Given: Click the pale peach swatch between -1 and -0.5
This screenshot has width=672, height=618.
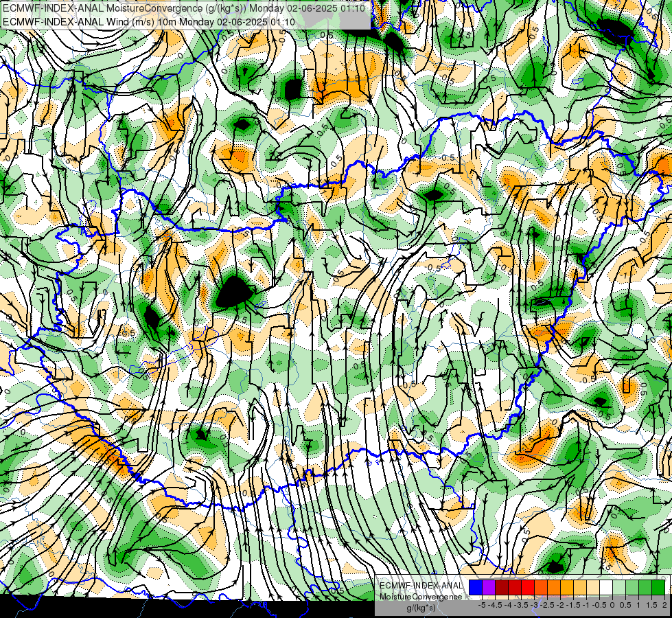Looking at the screenshot, I should click(x=593, y=587).
